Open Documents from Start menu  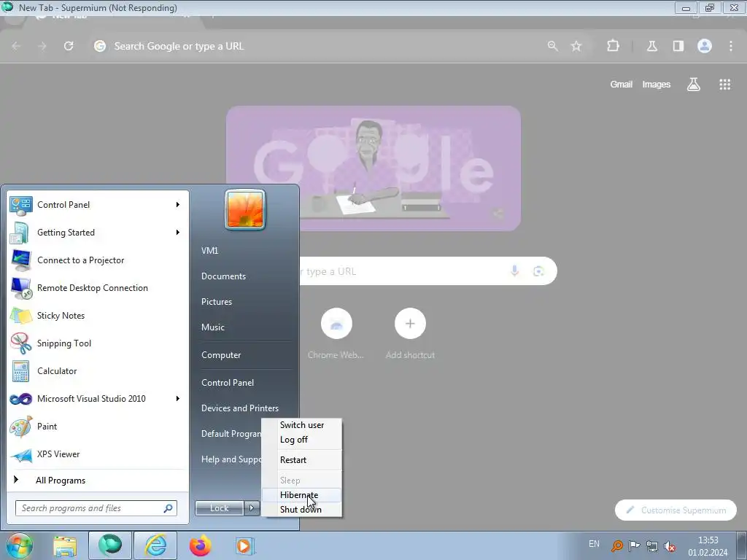[223, 276]
